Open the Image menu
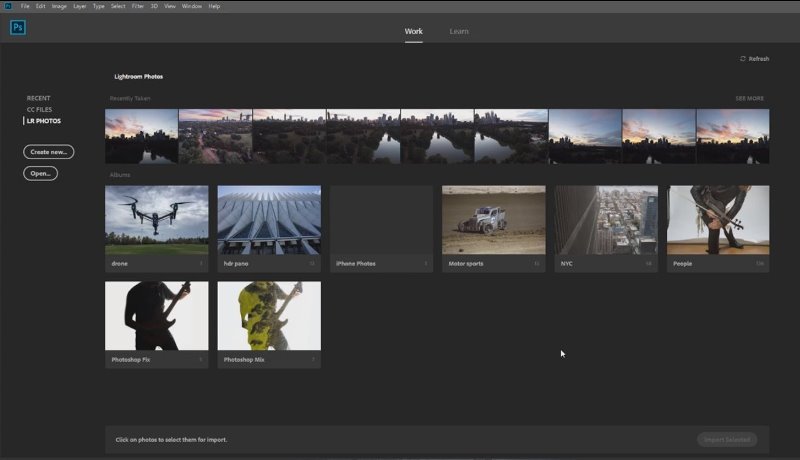This screenshot has width=800, height=460. pyautogui.click(x=59, y=6)
